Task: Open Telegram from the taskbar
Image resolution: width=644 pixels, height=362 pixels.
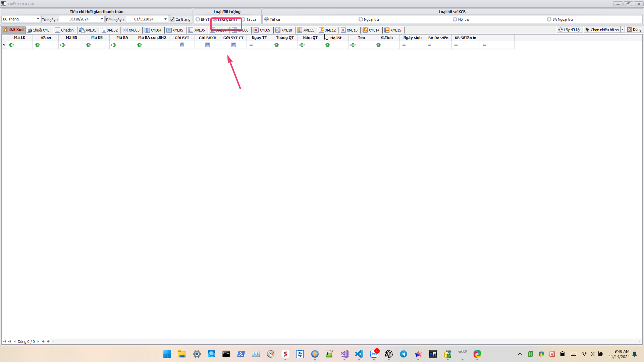Action: coord(403,354)
